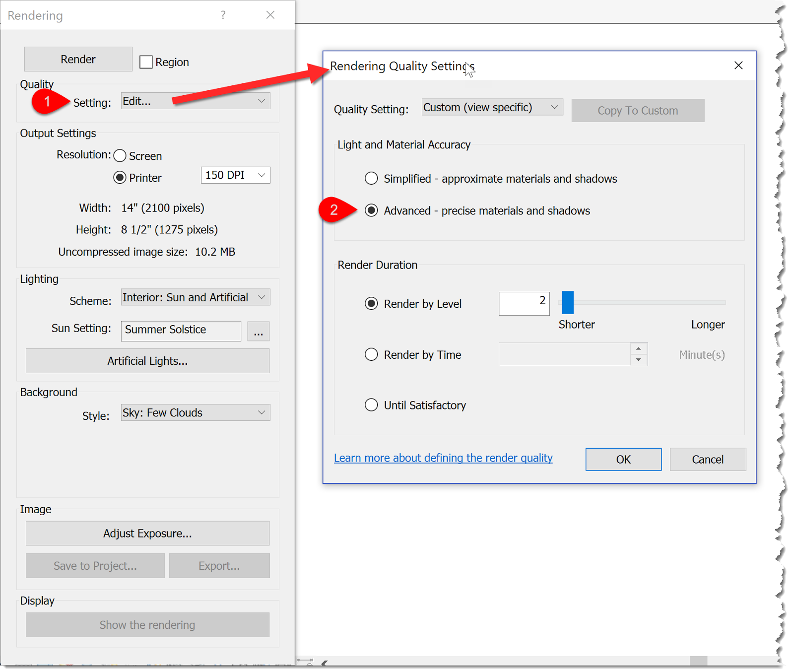Select Simplified approximate materials and shadows
Image resolution: width=794 pixels, height=672 pixels.
click(371, 178)
